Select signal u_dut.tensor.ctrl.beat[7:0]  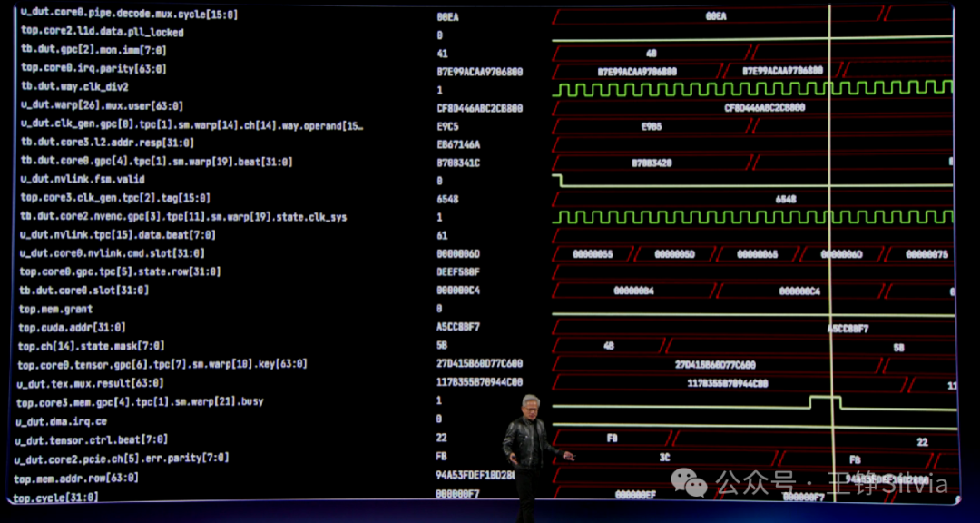pos(92,439)
